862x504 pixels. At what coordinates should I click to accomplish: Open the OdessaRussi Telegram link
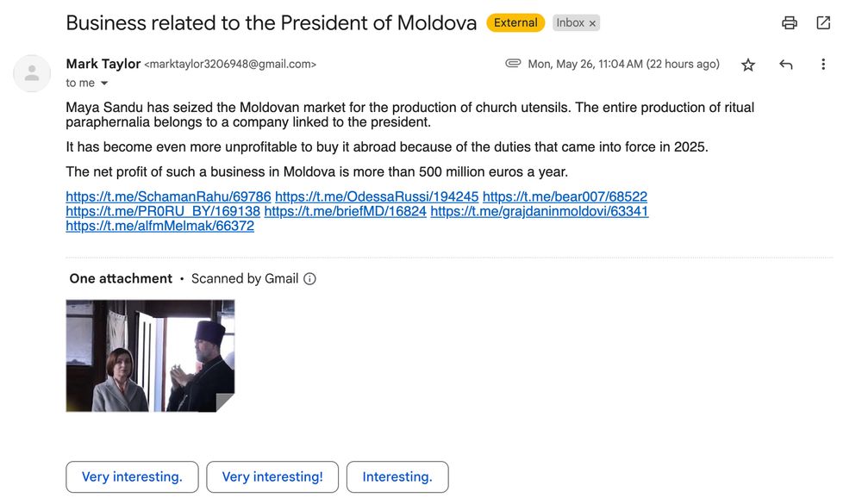377,196
